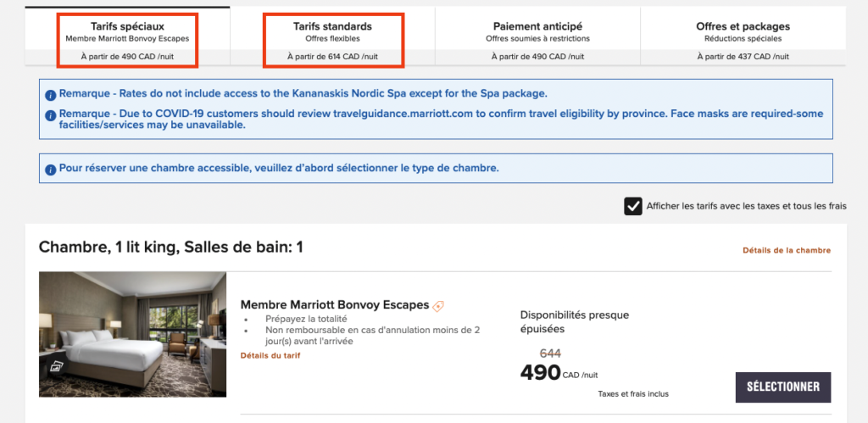Uncheck the show taxes and fees checkbox
The width and height of the screenshot is (868, 423).
coord(633,206)
